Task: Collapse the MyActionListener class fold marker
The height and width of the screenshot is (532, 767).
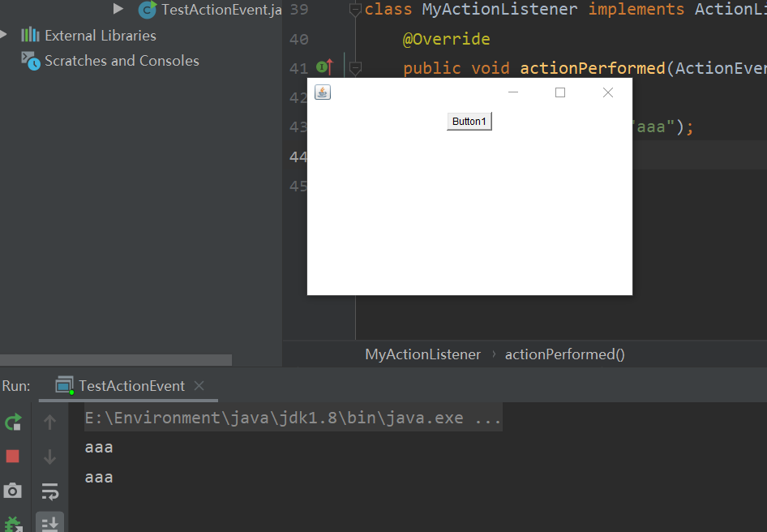Action: click(355, 9)
